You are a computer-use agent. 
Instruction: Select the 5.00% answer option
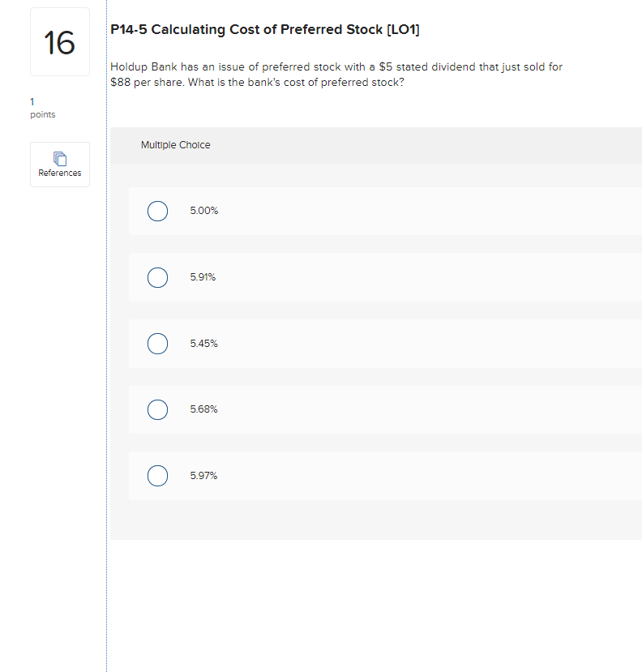pyautogui.click(x=157, y=211)
